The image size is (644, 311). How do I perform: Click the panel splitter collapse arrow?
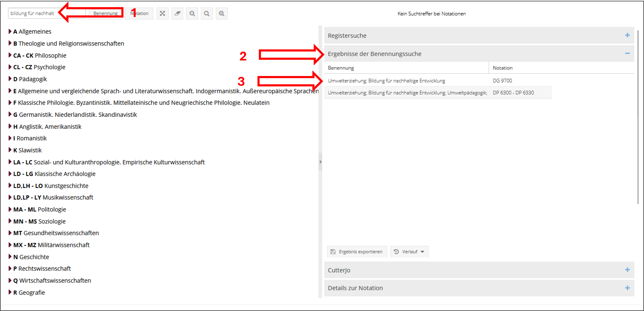click(x=320, y=162)
